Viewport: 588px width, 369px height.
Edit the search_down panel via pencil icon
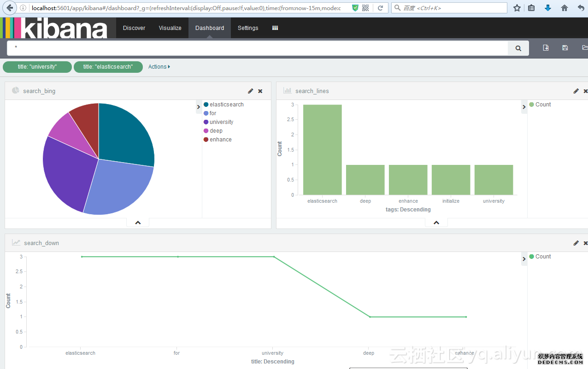pyautogui.click(x=576, y=243)
